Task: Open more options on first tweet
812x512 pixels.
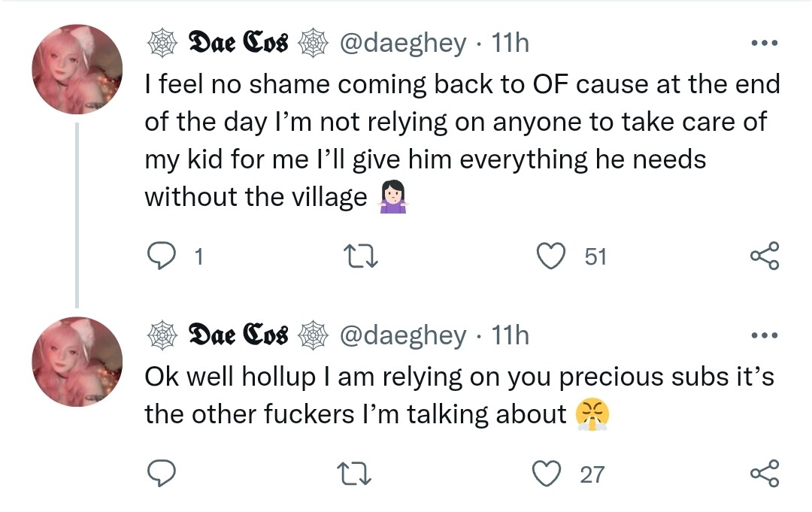Action: tap(765, 43)
